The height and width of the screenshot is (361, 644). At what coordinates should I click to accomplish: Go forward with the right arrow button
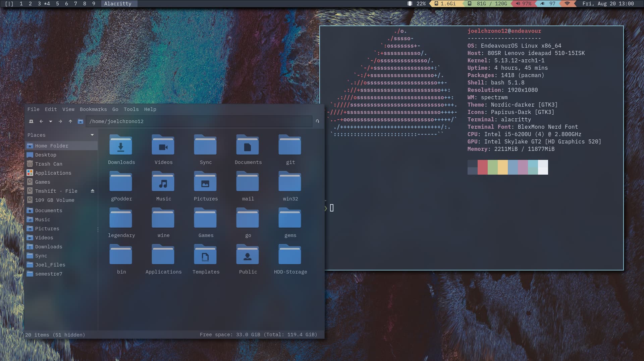coord(60,121)
